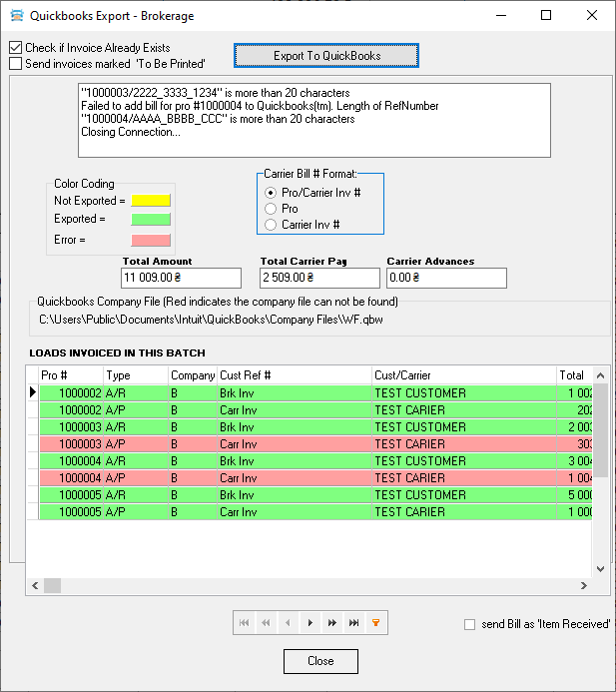Click the grid's vertical scrollbar down arrow
Image resolution: width=616 pixels, height=692 pixels.
[601, 569]
